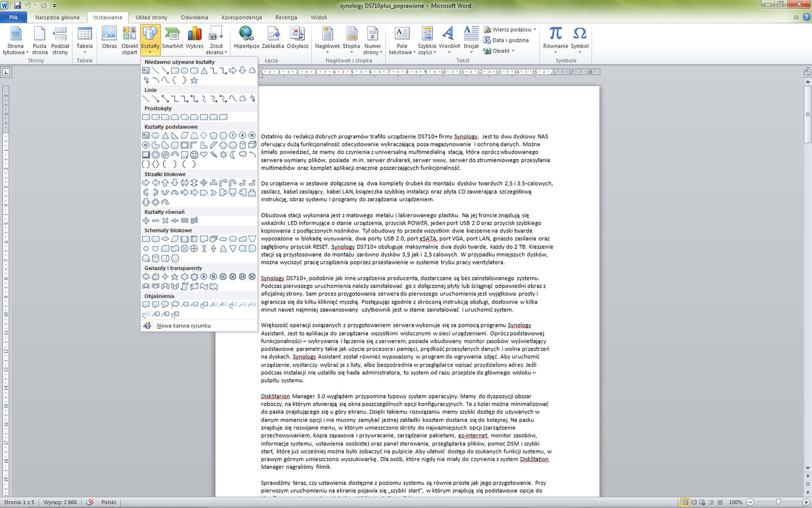Switch to the Recenzja tab

click(286, 17)
